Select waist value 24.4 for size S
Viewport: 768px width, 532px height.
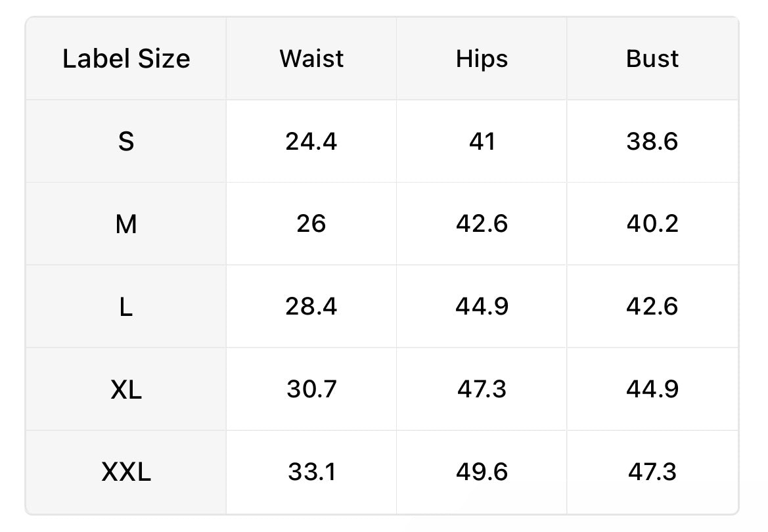311,142
